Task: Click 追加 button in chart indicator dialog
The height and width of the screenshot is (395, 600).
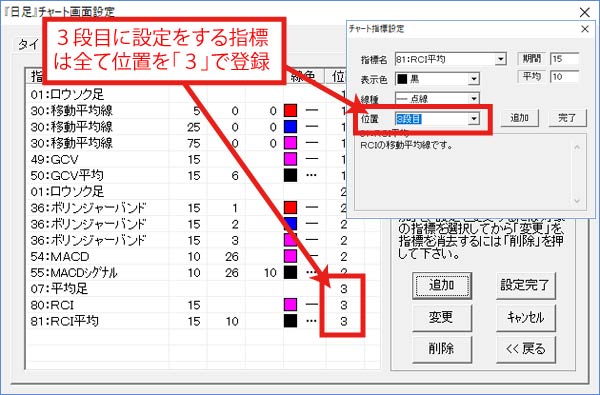Action: (519, 118)
